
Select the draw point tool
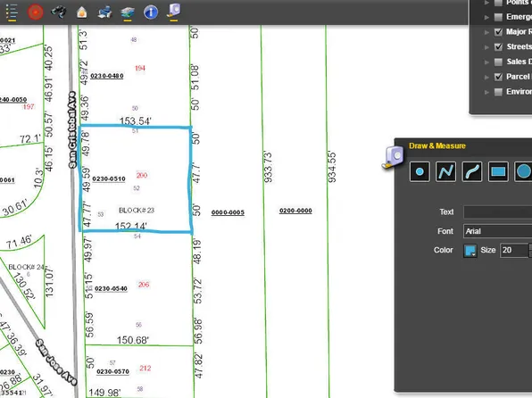(x=420, y=171)
